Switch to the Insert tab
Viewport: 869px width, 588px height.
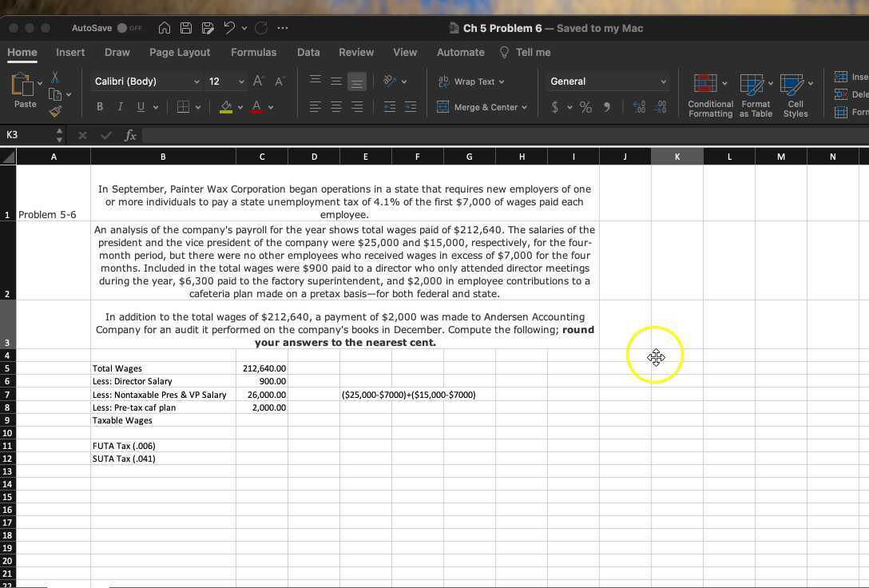70,52
